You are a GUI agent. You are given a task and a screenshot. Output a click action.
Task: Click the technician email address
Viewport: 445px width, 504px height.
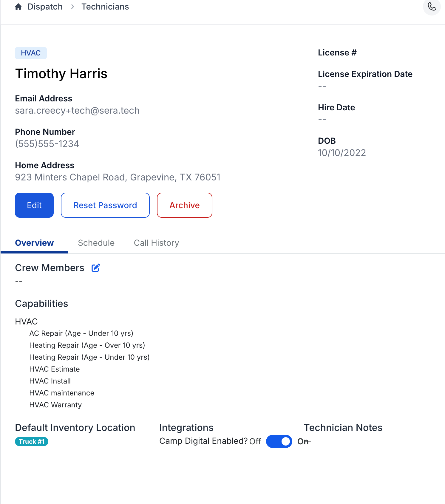point(77,111)
